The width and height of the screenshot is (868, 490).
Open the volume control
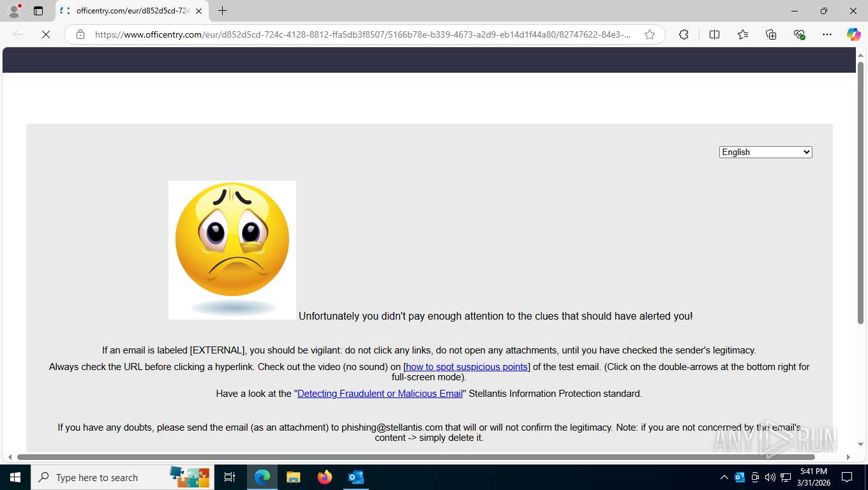point(770,477)
